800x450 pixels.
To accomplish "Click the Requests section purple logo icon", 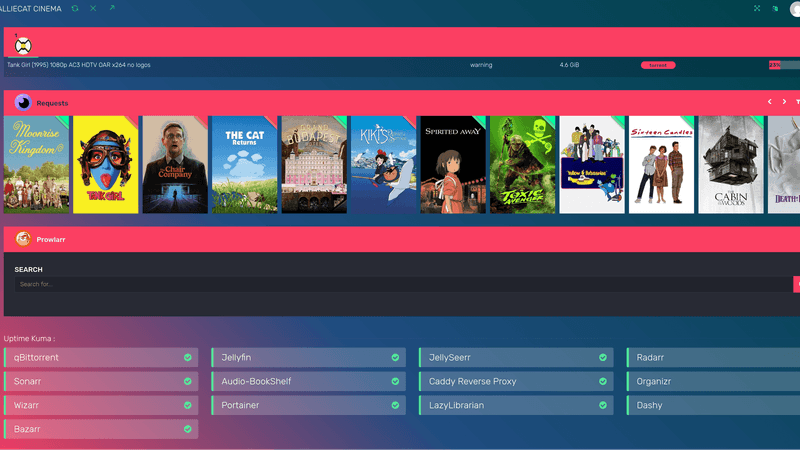I will click(23, 103).
